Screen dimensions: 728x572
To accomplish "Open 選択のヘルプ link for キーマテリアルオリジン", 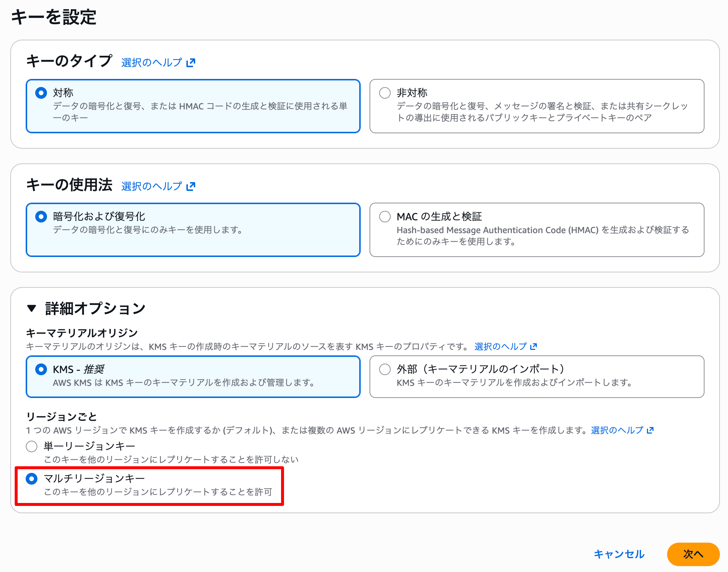I will point(500,347).
